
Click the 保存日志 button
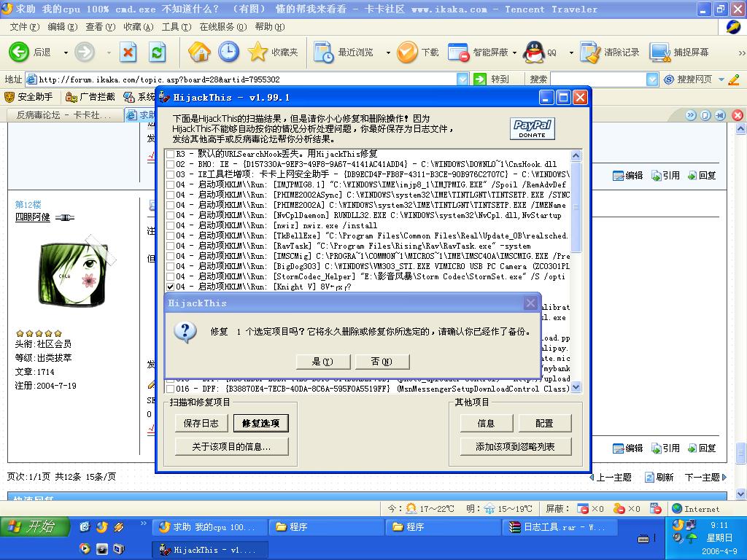pyautogui.click(x=201, y=423)
